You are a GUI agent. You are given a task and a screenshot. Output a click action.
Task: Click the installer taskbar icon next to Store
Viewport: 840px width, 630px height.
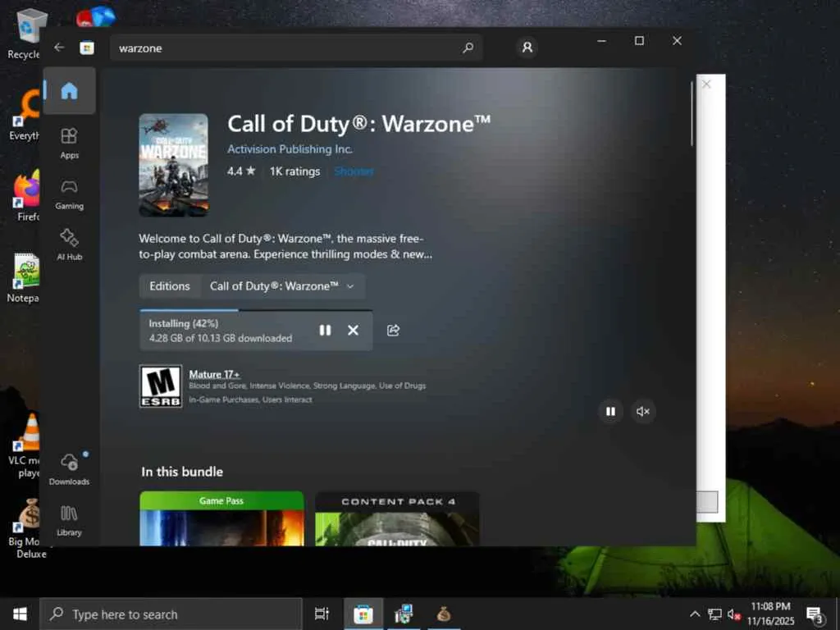coord(404,614)
